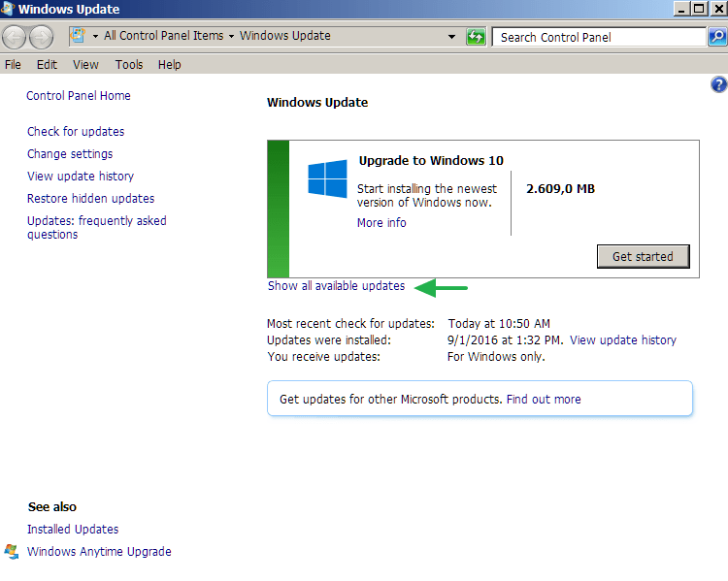
Task: Click the Get started button
Action: pyautogui.click(x=643, y=257)
